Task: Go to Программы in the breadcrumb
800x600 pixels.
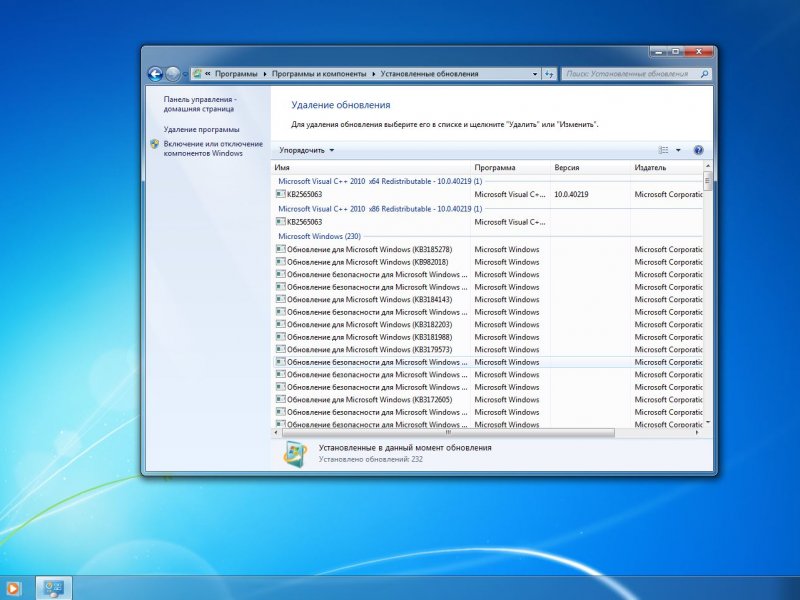Action: (x=236, y=74)
